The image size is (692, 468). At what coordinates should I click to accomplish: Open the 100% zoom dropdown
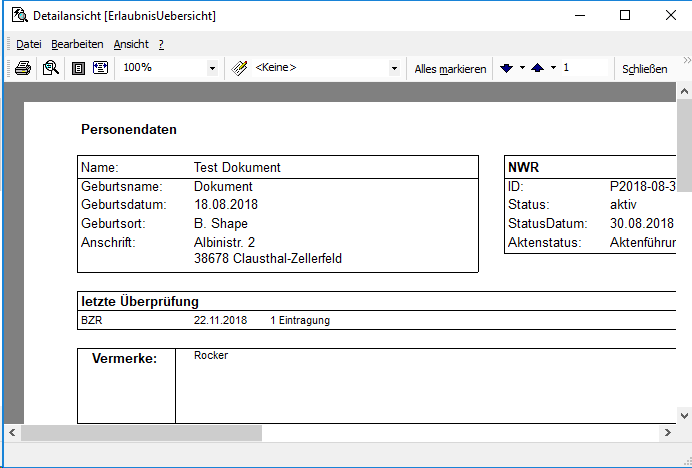212,68
